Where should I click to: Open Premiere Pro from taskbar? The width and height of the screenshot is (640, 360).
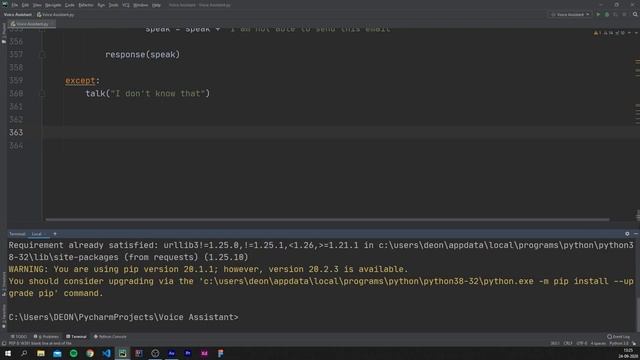pos(188,353)
